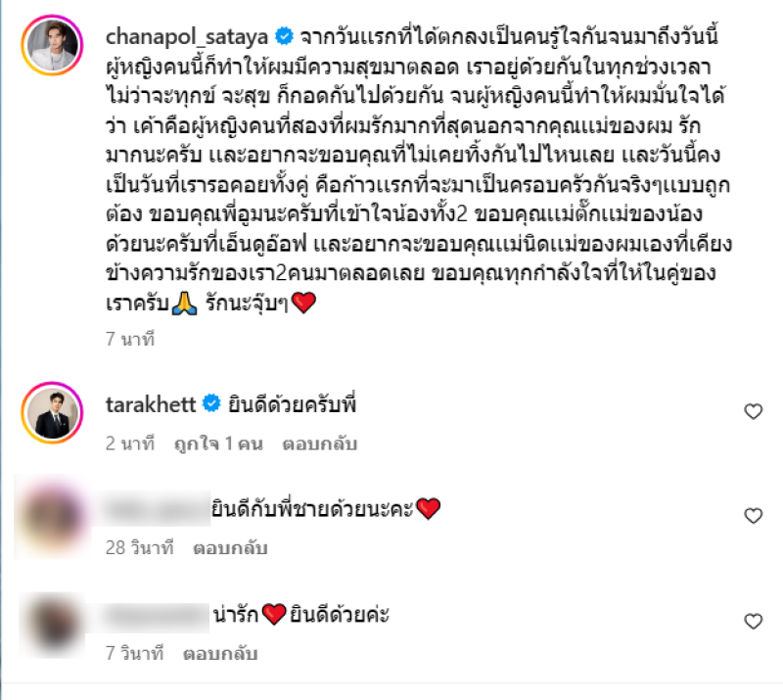783x700 pixels.
Task: Like the comment beginning with น่ารัก
Action: (x=753, y=621)
